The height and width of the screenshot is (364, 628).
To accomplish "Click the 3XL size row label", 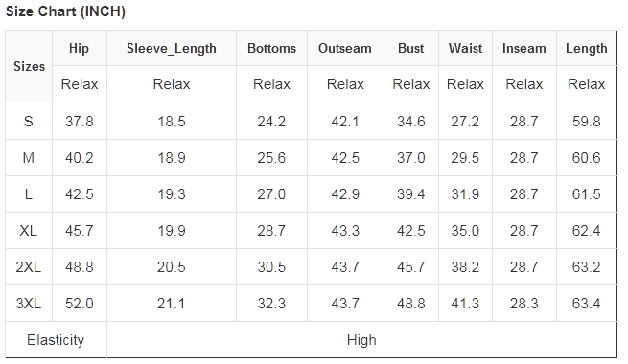I will (29, 304).
